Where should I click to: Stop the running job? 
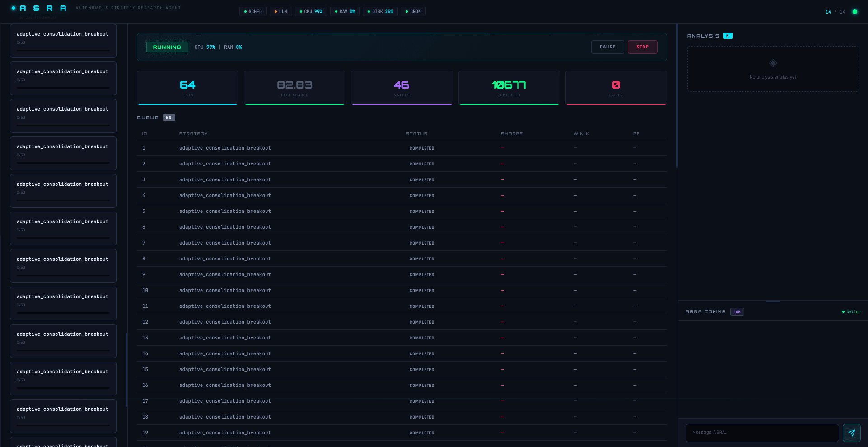click(642, 47)
